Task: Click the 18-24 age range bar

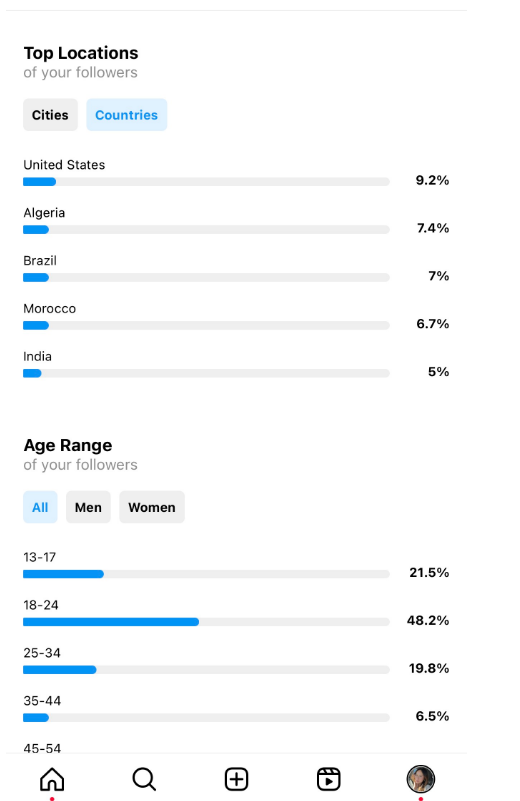Action: [206, 622]
